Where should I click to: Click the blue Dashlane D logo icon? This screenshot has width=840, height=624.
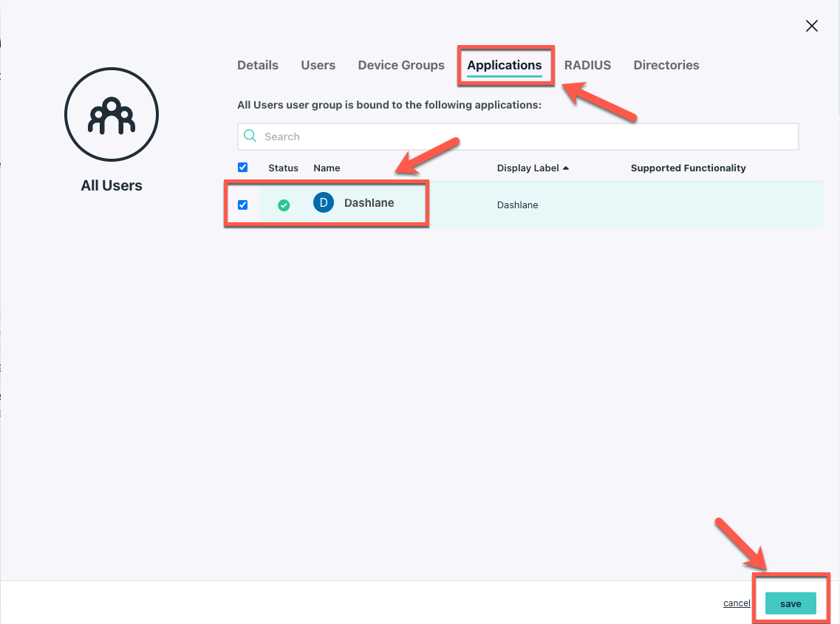pyautogui.click(x=324, y=202)
